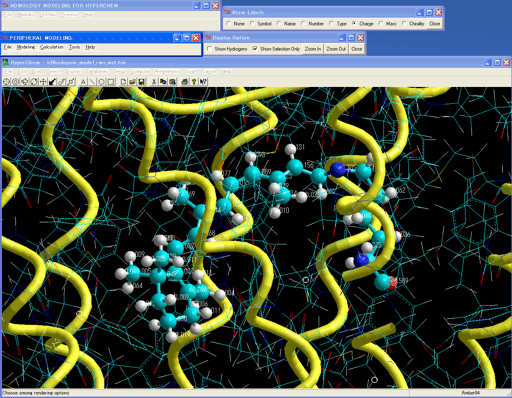Click the white hydrogen atom labeled 131
The height and width of the screenshot is (398, 512).
[291, 149]
